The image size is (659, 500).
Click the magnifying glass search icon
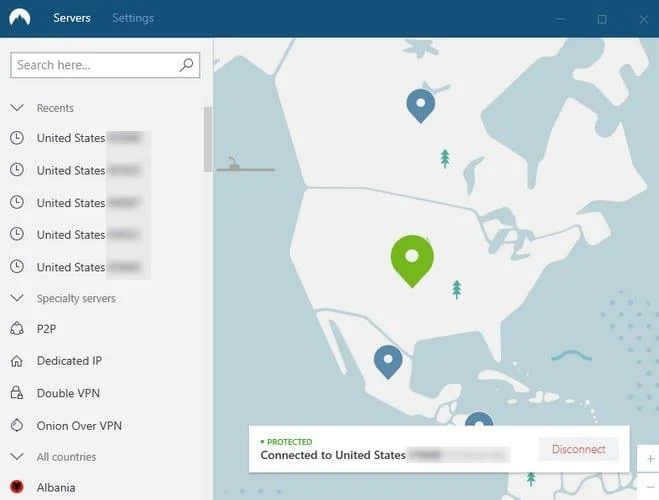tap(186, 65)
